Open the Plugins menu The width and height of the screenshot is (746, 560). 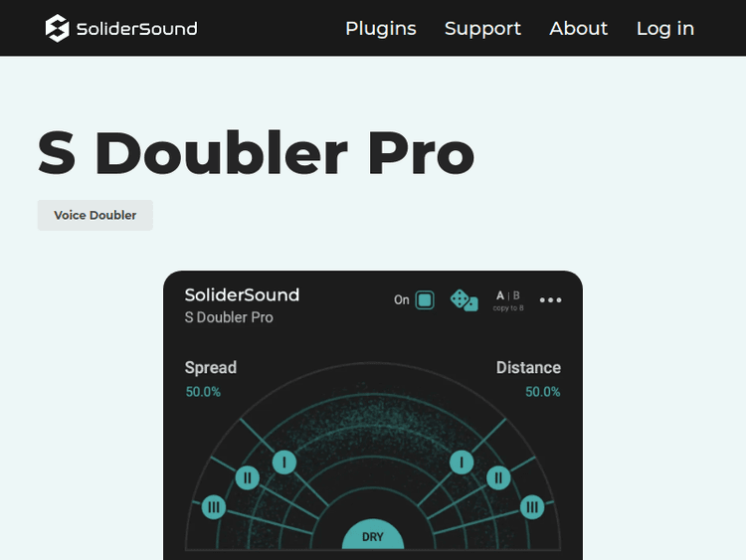(x=381, y=29)
